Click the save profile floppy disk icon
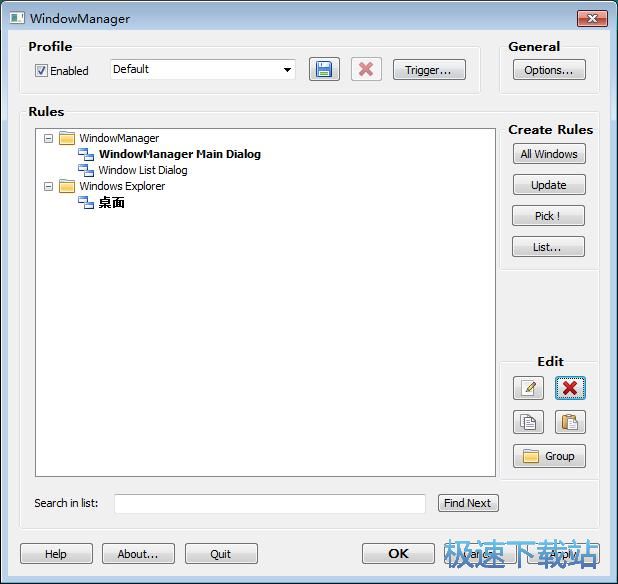The width and height of the screenshot is (618, 584). [324, 69]
